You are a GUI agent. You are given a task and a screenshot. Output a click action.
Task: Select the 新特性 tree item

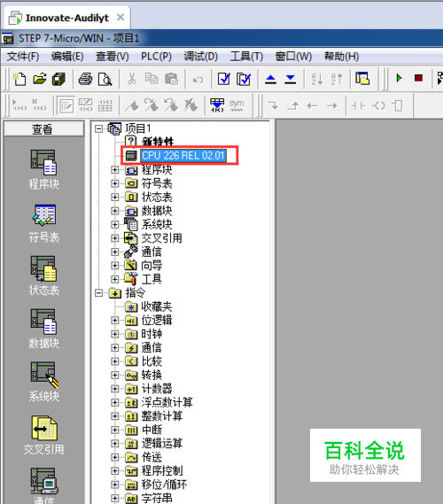[x=158, y=142]
